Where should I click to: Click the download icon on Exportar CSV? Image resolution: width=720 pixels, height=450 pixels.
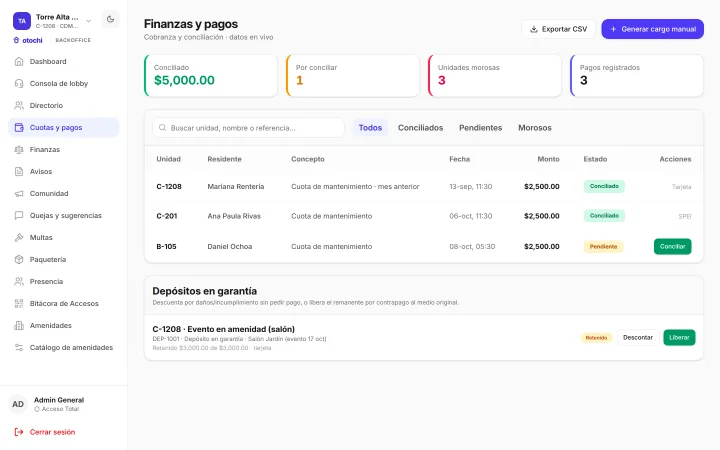pos(534,29)
